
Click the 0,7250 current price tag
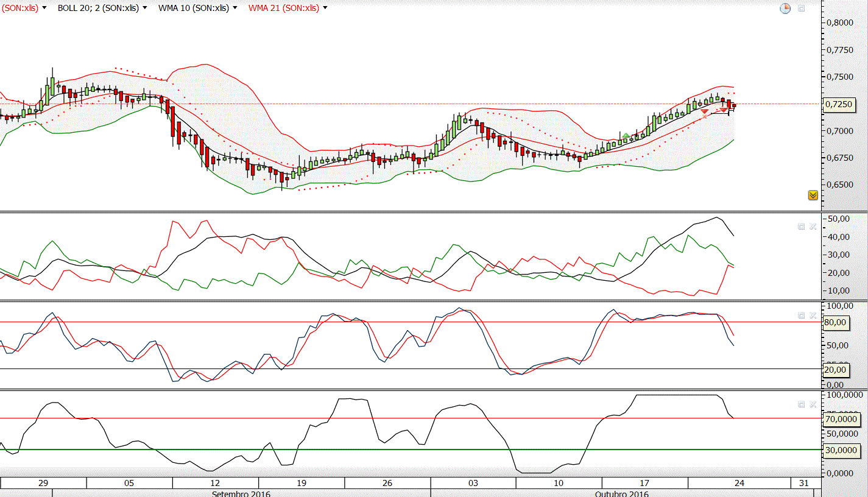839,104
